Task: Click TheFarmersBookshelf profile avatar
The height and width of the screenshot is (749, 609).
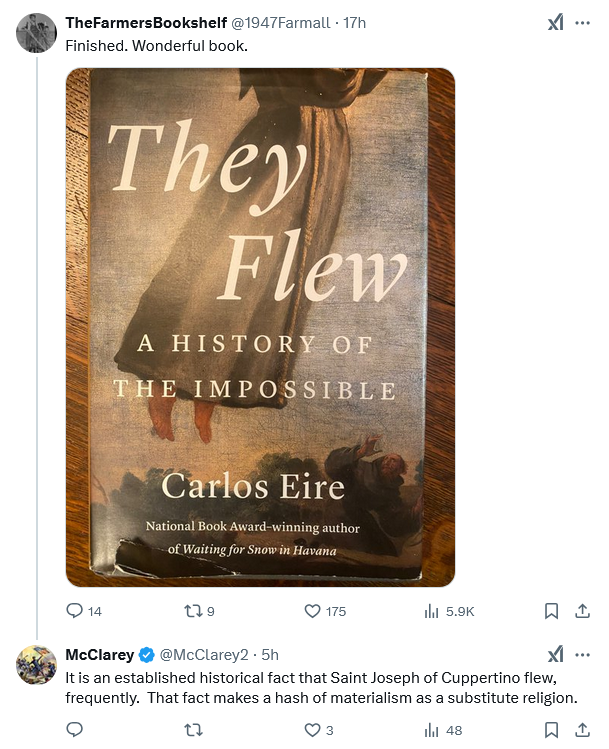Action: point(37,33)
